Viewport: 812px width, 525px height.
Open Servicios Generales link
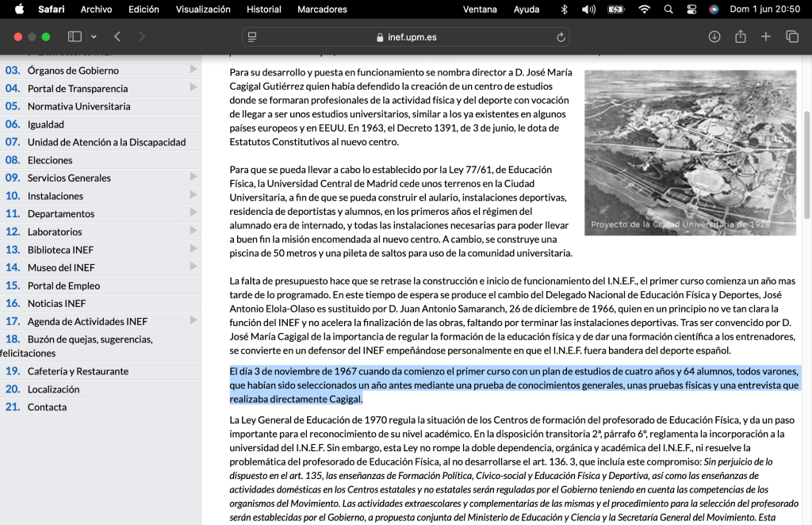pos(69,178)
